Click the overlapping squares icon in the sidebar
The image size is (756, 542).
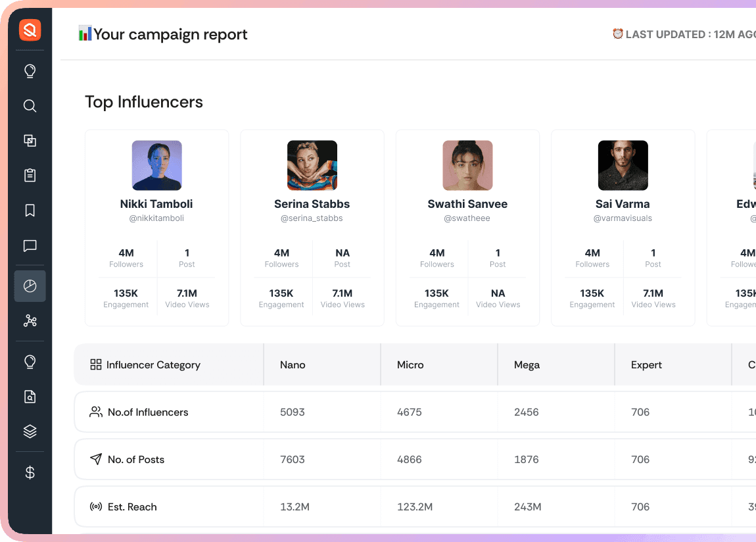tap(30, 141)
